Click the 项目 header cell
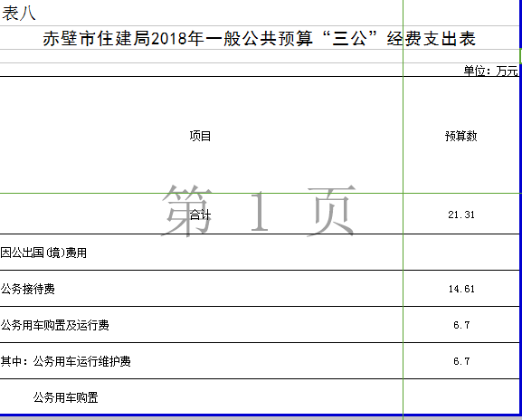 click(x=201, y=136)
